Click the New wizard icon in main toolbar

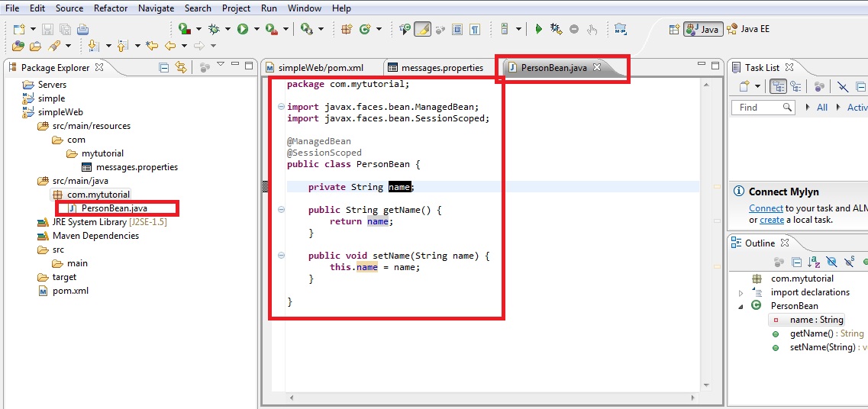[x=19, y=29]
